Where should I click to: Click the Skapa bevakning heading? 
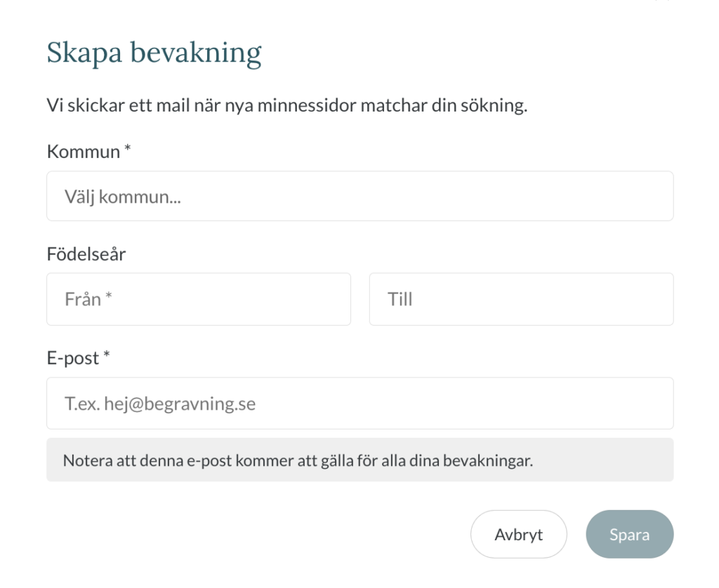click(x=154, y=53)
